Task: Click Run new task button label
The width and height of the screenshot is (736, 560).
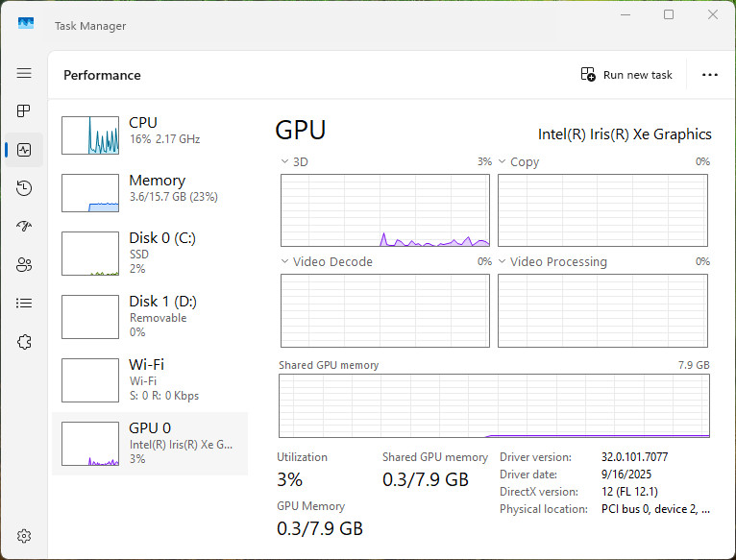Action: click(x=637, y=75)
